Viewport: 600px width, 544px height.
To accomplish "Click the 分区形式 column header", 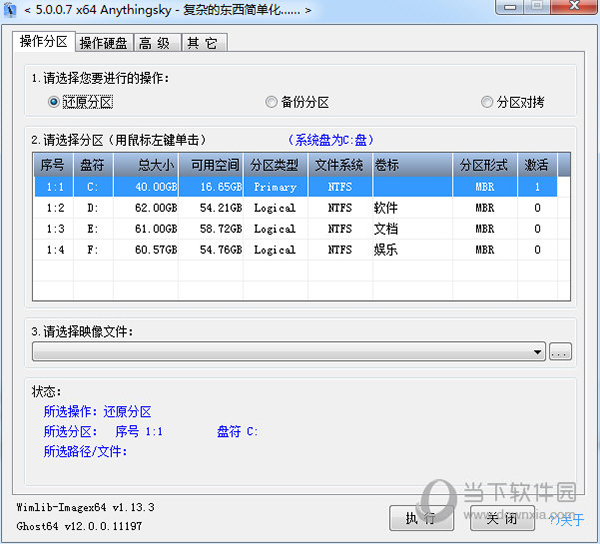I will pos(485,165).
